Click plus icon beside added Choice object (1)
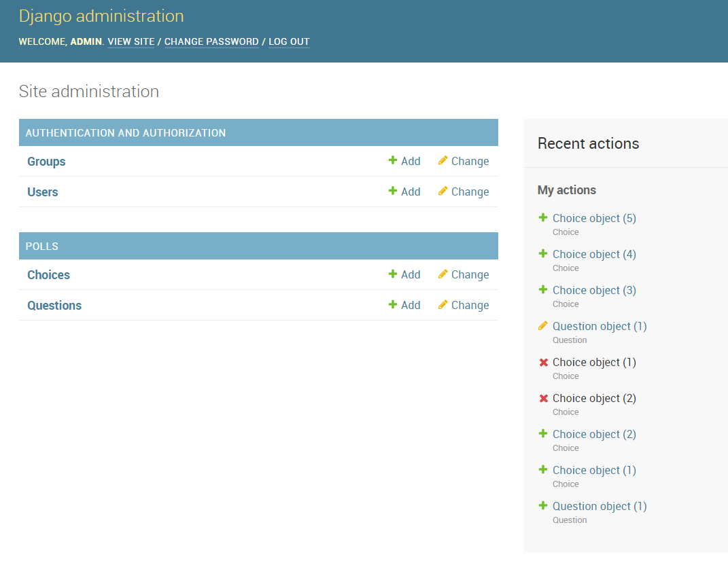The width and height of the screenshot is (728, 561). click(542, 469)
